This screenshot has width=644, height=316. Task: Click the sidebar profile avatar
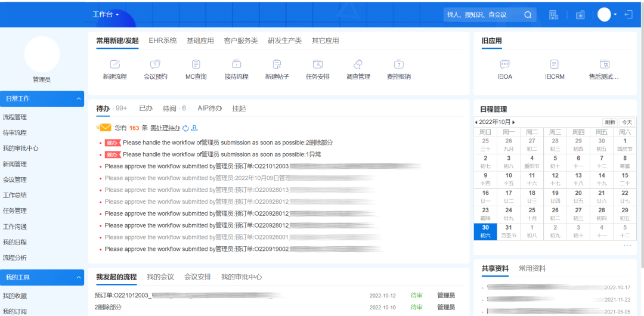pyautogui.click(x=42, y=54)
